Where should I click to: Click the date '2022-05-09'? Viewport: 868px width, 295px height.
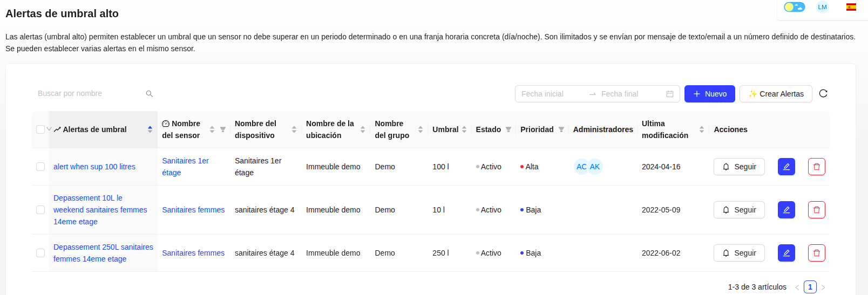pos(661,210)
